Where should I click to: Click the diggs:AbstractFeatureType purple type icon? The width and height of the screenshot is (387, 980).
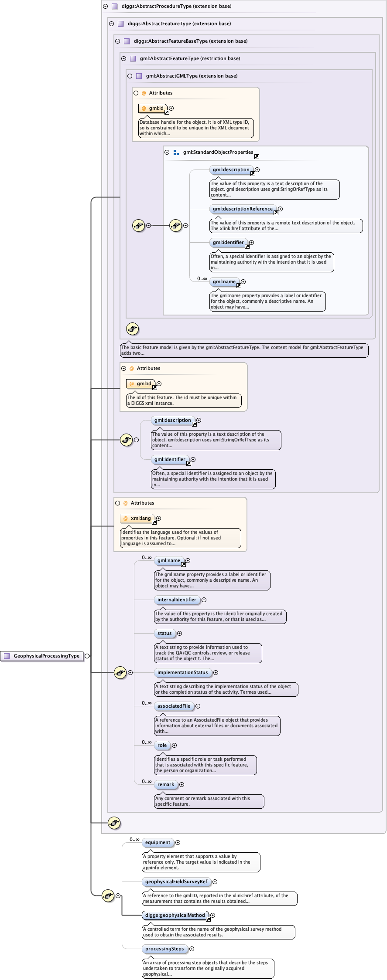pyautogui.click(x=120, y=24)
